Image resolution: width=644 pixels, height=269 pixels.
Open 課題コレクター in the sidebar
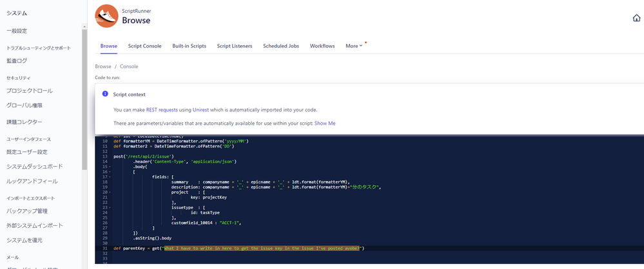24,122
